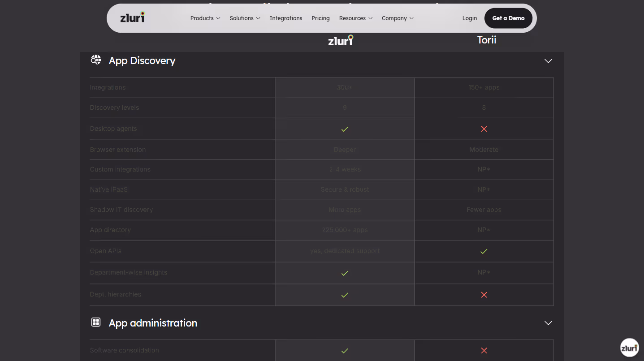Expand the Resources dropdown menu
This screenshot has height=361, width=644.
coord(356,18)
